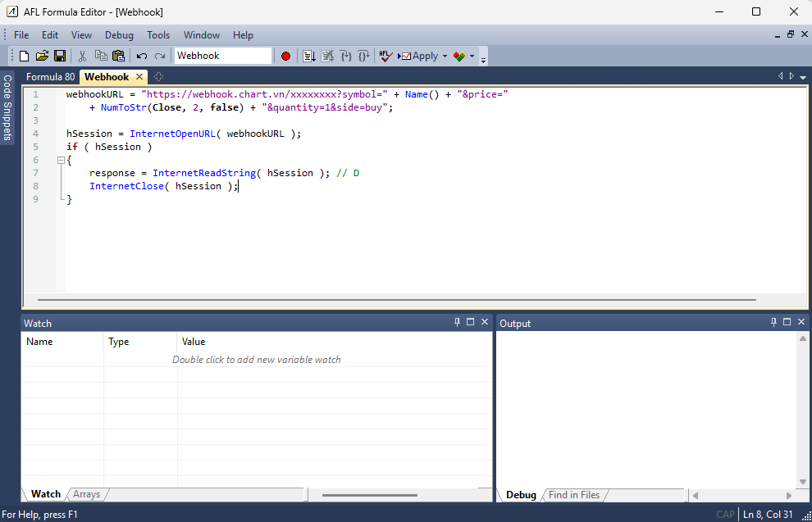Cut the selected code
Viewport: 812px width, 522px height.
tap(82, 56)
